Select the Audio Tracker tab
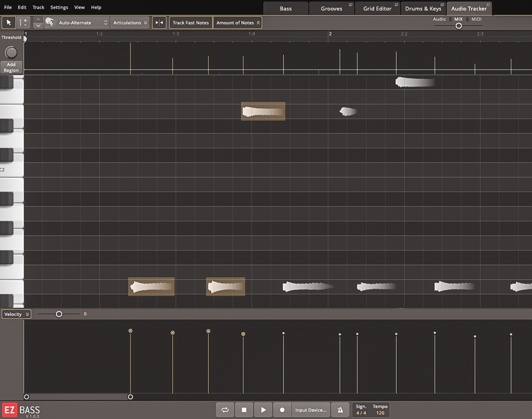 coord(469,9)
